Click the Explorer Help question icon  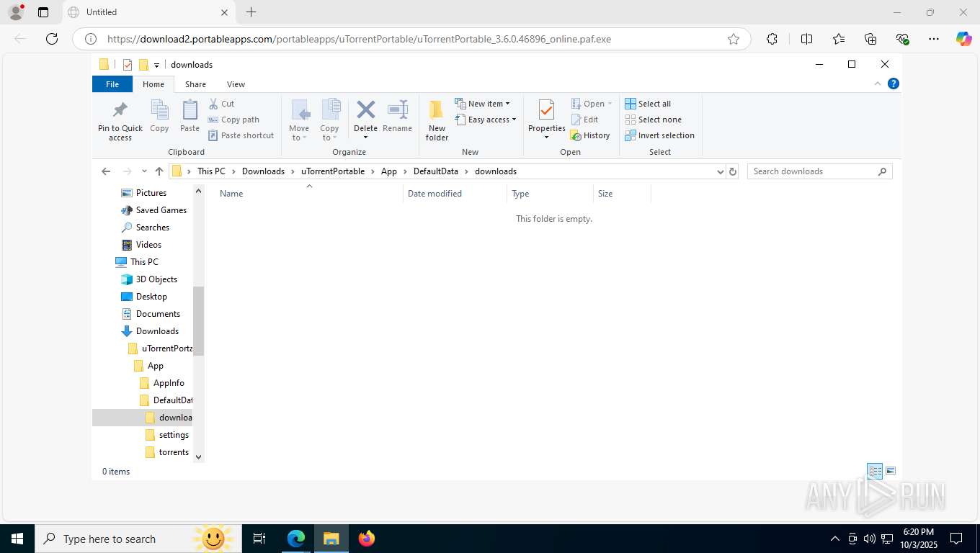(894, 84)
